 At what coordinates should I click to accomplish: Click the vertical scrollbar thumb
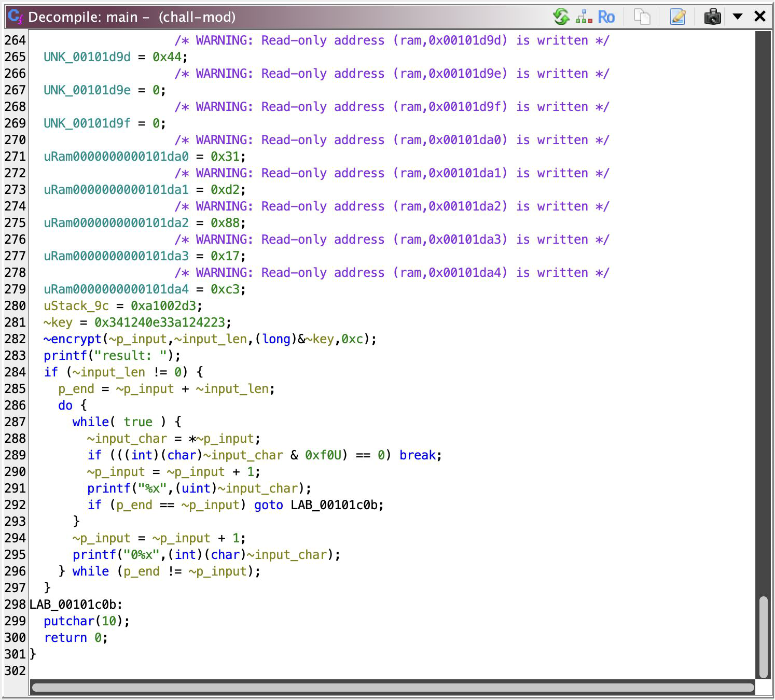[x=763, y=637]
